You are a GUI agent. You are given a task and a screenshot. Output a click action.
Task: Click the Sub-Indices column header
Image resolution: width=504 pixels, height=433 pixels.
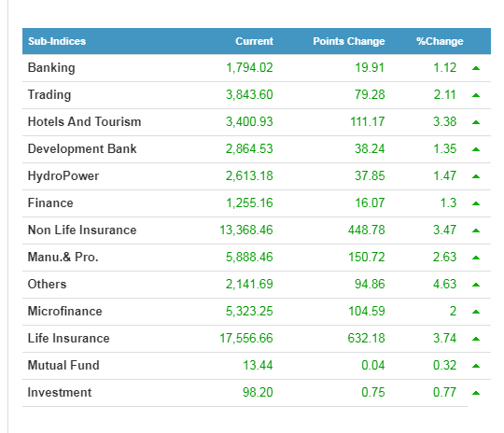tap(57, 41)
